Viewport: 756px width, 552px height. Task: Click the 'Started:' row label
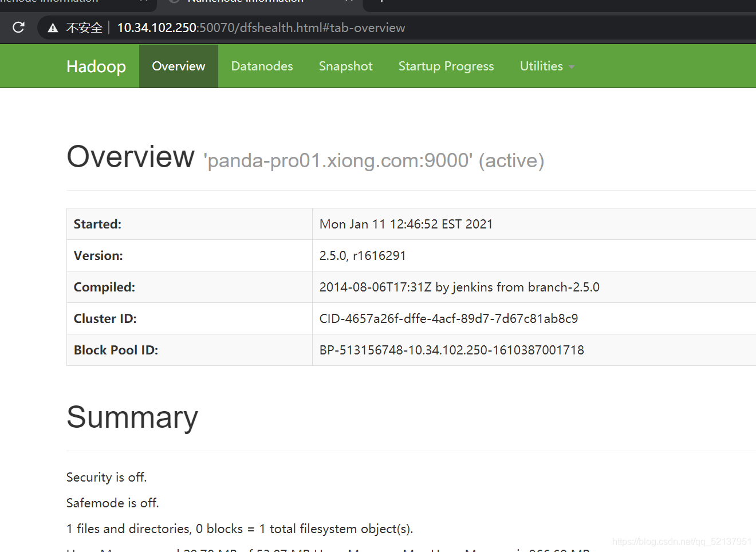(97, 224)
